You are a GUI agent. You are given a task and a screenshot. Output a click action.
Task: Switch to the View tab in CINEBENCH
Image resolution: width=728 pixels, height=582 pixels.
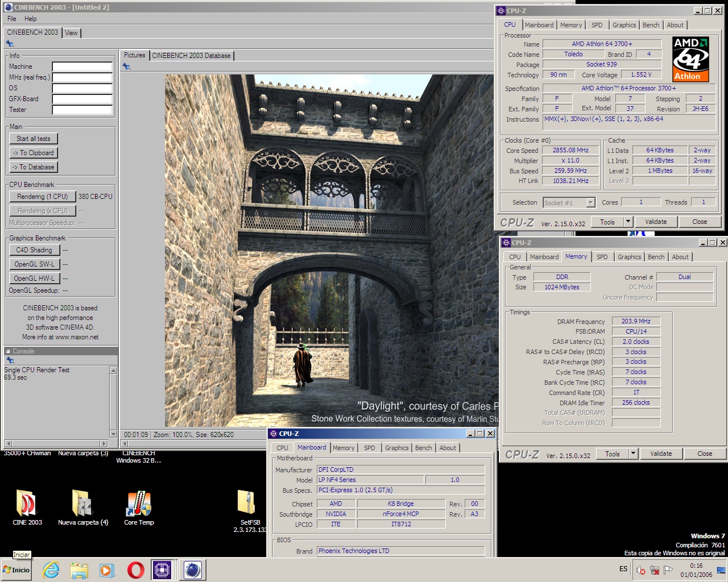(71, 33)
